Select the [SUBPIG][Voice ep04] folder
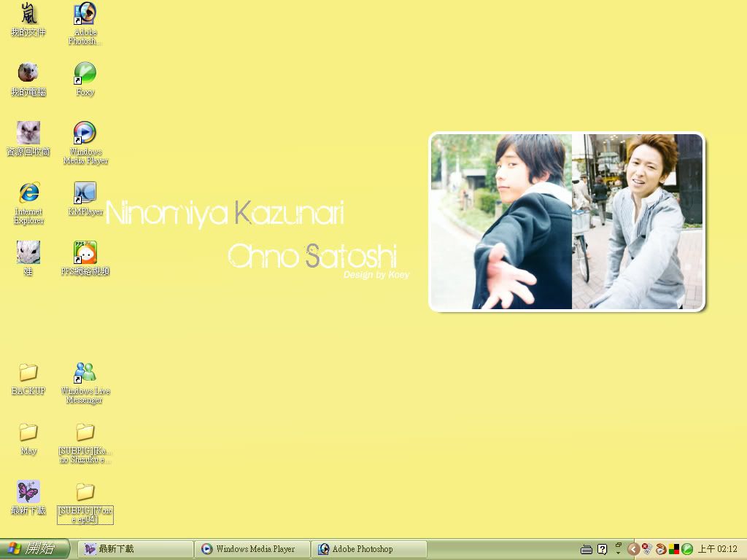The image size is (747, 560). click(85, 492)
